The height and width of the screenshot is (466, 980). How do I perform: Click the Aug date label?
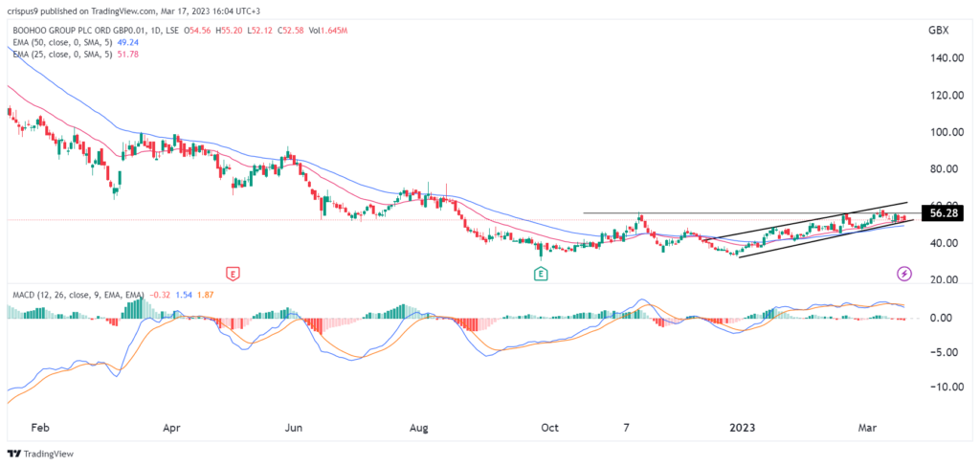419,429
